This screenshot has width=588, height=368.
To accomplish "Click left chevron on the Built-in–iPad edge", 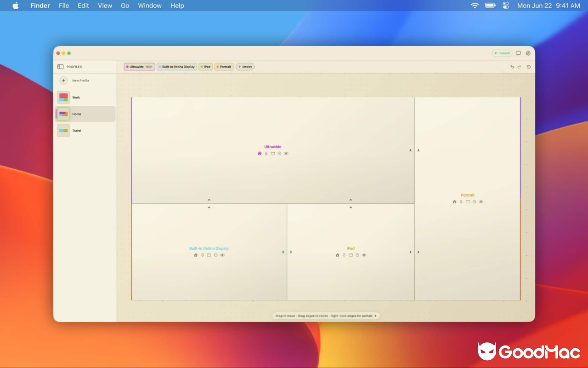I will pos(283,252).
